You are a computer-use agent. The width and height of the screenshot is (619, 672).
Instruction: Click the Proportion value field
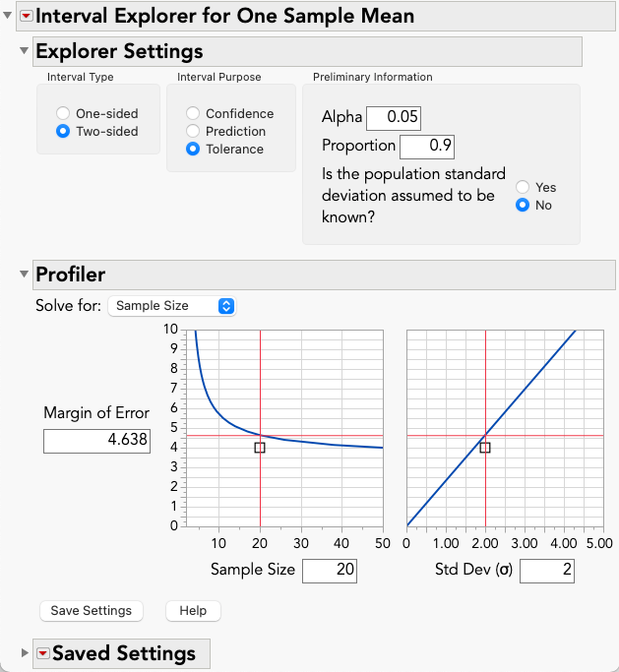point(427,147)
